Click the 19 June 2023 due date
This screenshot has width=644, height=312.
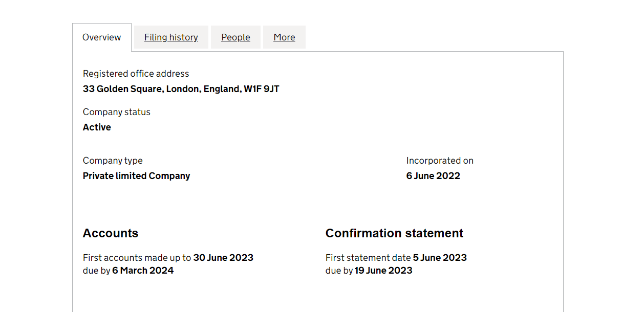pos(383,271)
